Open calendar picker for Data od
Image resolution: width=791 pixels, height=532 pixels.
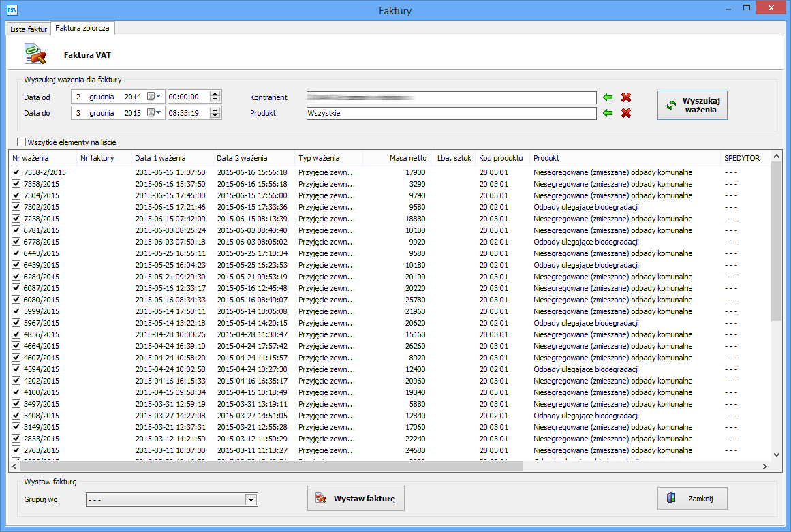(x=155, y=97)
